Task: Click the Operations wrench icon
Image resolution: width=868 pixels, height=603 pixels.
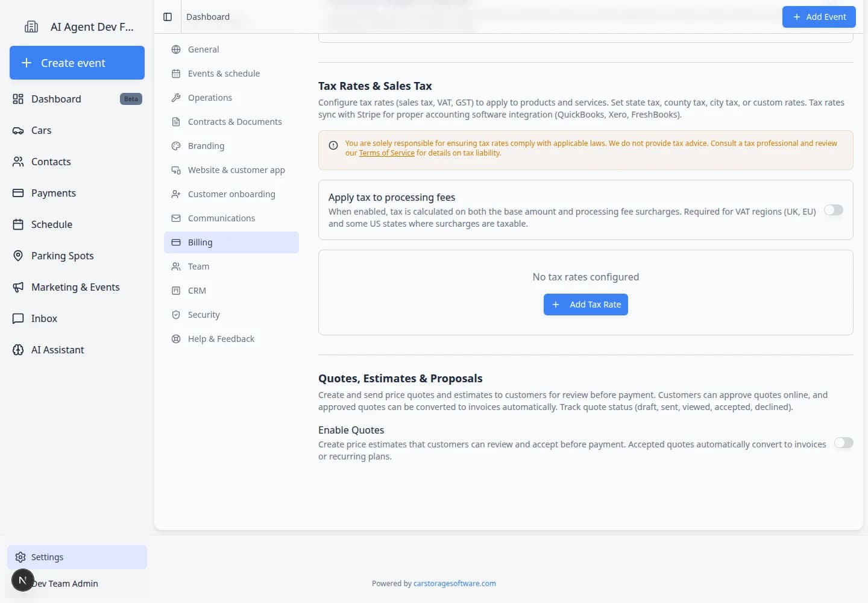Action: coord(176,98)
